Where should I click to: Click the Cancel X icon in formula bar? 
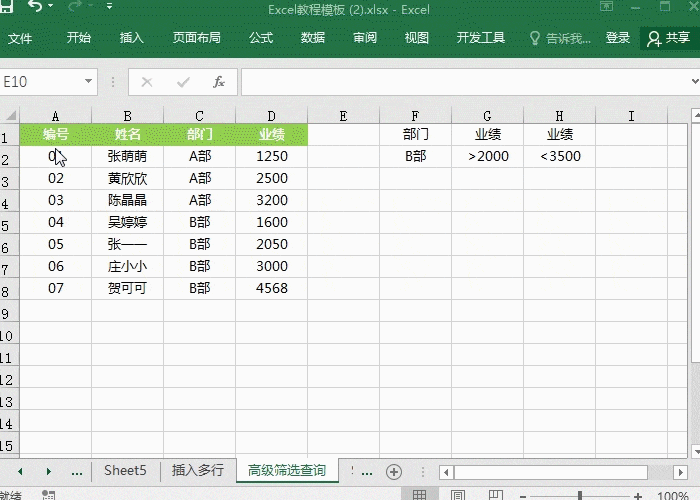147,82
